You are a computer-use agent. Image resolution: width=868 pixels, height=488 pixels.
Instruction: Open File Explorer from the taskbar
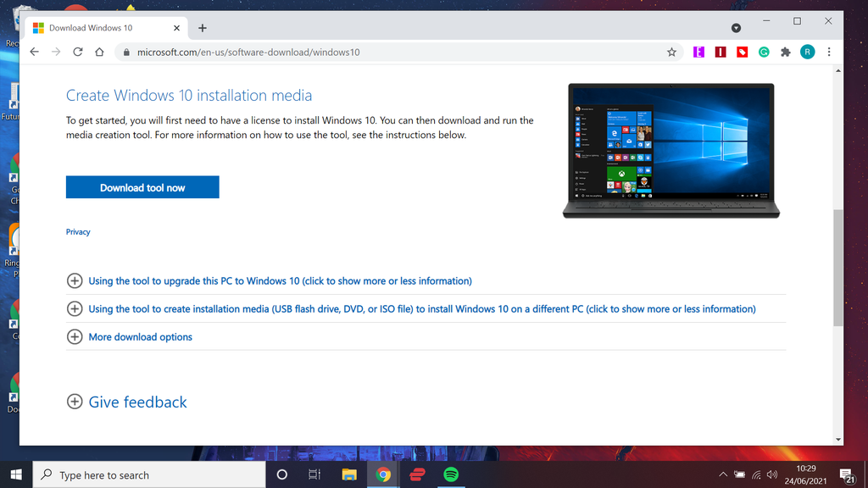pyautogui.click(x=348, y=474)
